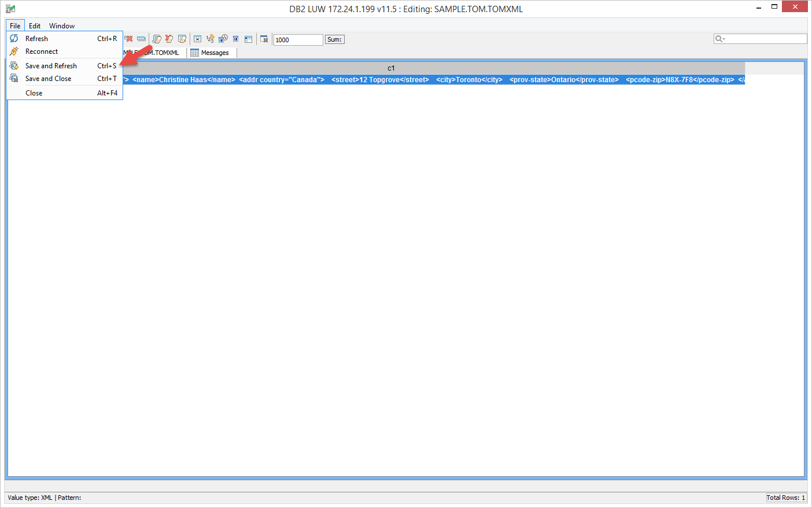
Task: Select Close entry in File menu
Action: pos(34,93)
